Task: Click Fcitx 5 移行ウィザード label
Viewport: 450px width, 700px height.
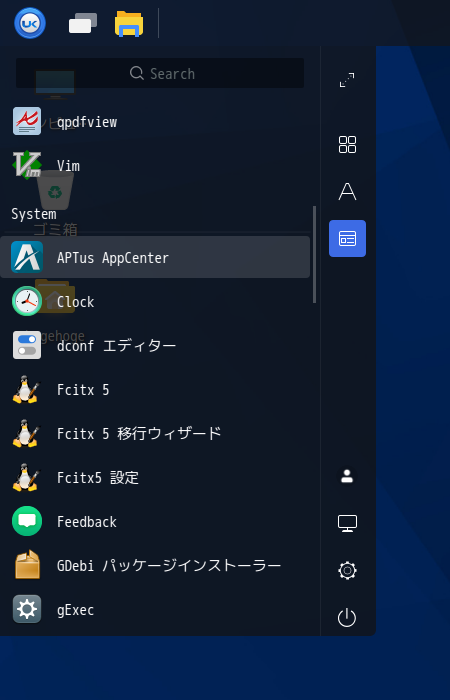Action: (x=139, y=434)
